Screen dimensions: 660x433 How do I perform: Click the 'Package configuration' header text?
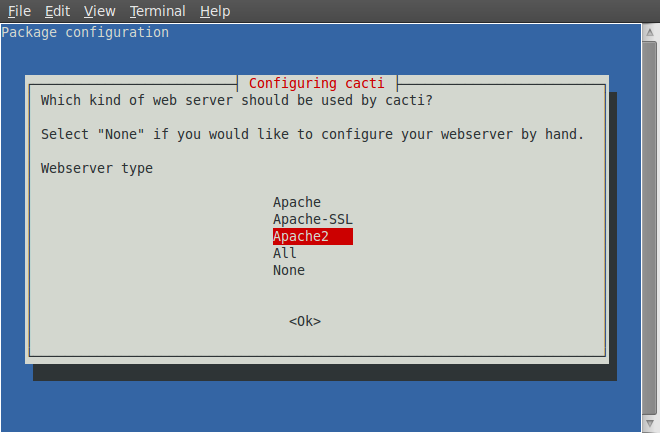(x=85, y=32)
